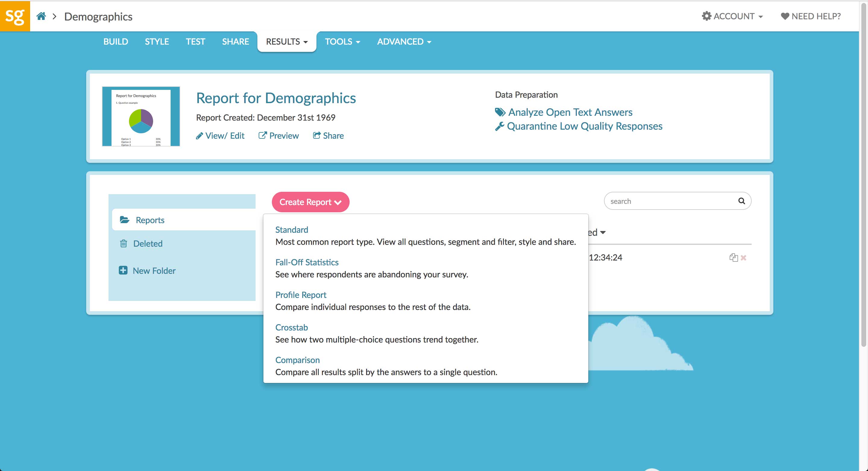
Task: Switch to the TEST tab
Action: [x=195, y=42]
